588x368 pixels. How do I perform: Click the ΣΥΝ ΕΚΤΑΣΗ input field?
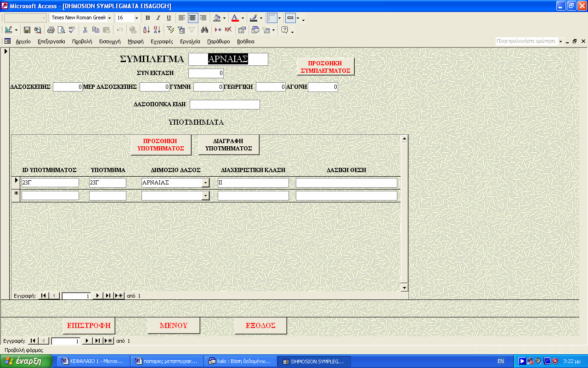206,73
